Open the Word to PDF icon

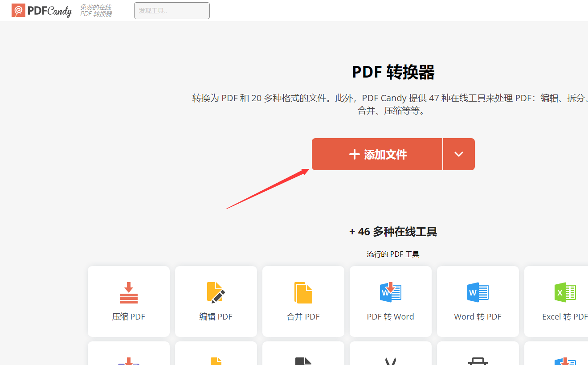click(478, 292)
